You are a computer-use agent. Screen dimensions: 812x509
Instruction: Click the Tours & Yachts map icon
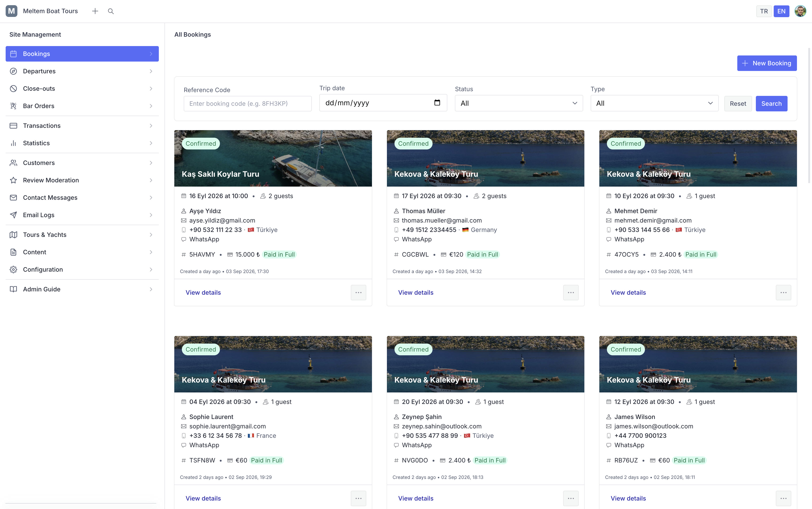pyautogui.click(x=13, y=235)
